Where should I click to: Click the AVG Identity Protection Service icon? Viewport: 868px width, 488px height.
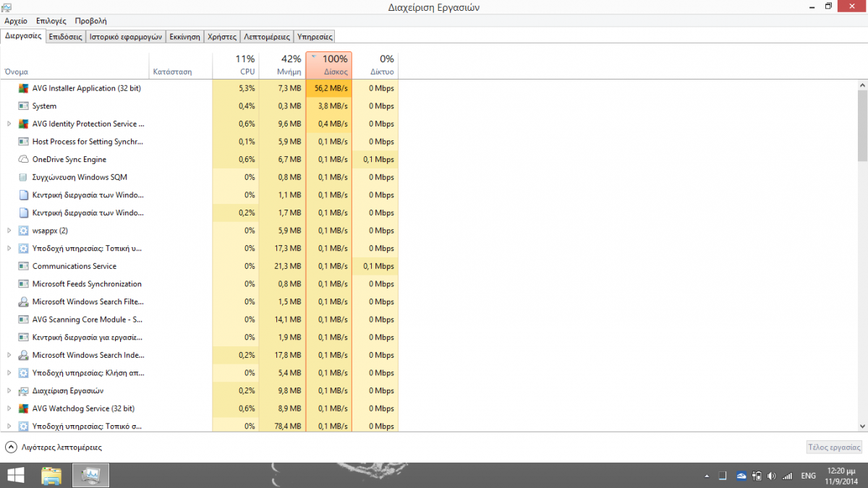pos(23,124)
